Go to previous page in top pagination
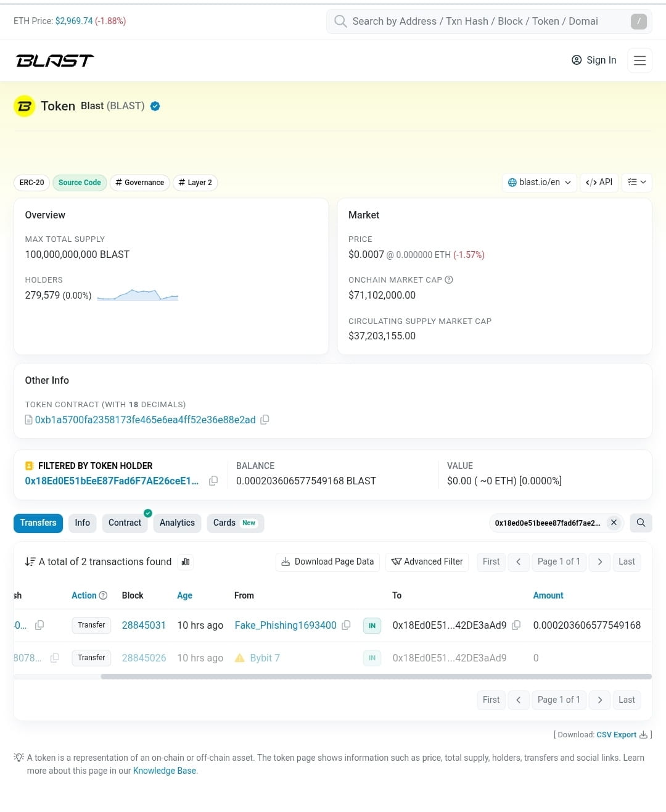The height and width of the screenshot is (812, 666). click(519, 561)
